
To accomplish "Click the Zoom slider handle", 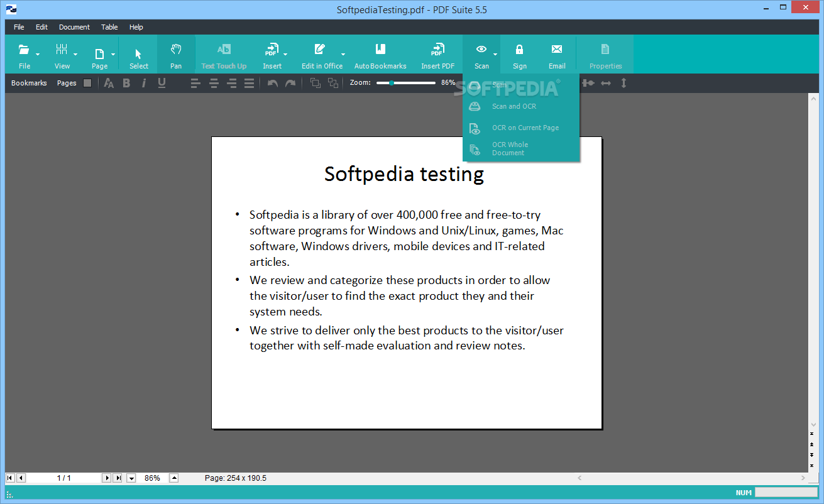I will pos(392,83).
